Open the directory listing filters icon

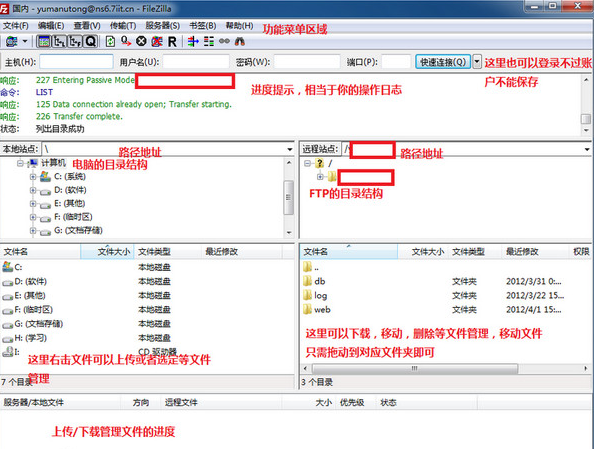[193, 41]
